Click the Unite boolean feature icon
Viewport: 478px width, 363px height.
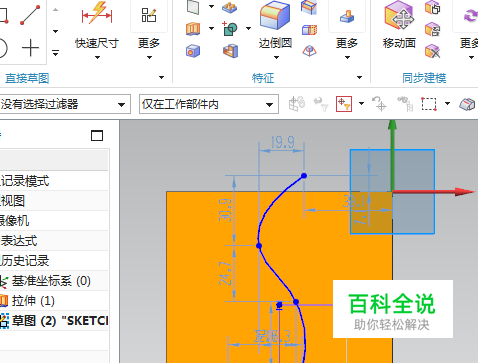pyautogui.click(x=230, y=29)
